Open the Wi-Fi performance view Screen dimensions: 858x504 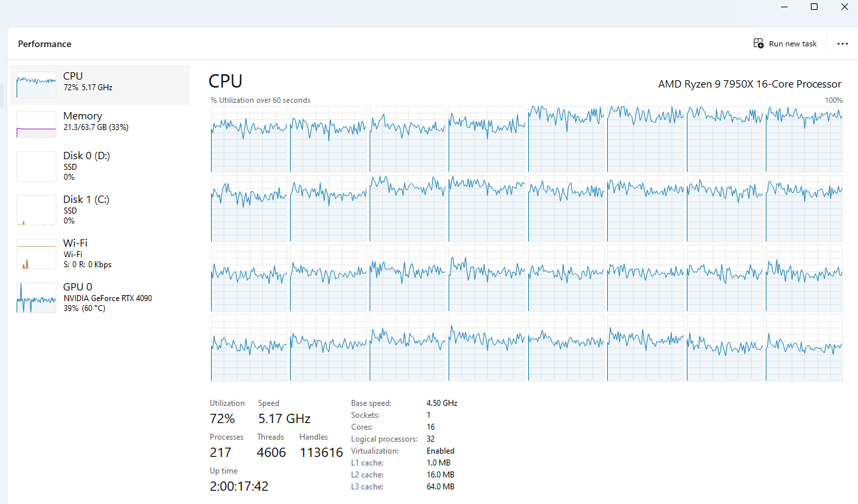pos(100,254)
